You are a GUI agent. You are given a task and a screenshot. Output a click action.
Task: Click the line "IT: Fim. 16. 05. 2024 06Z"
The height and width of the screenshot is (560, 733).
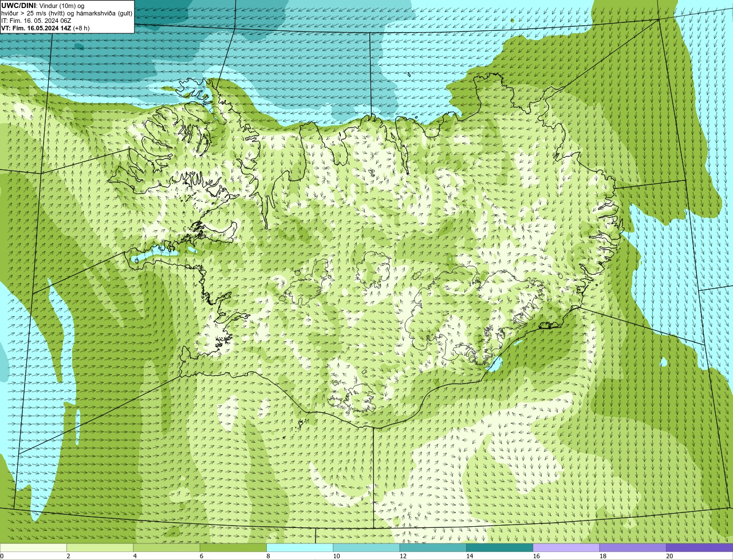[x=36, y=21]
